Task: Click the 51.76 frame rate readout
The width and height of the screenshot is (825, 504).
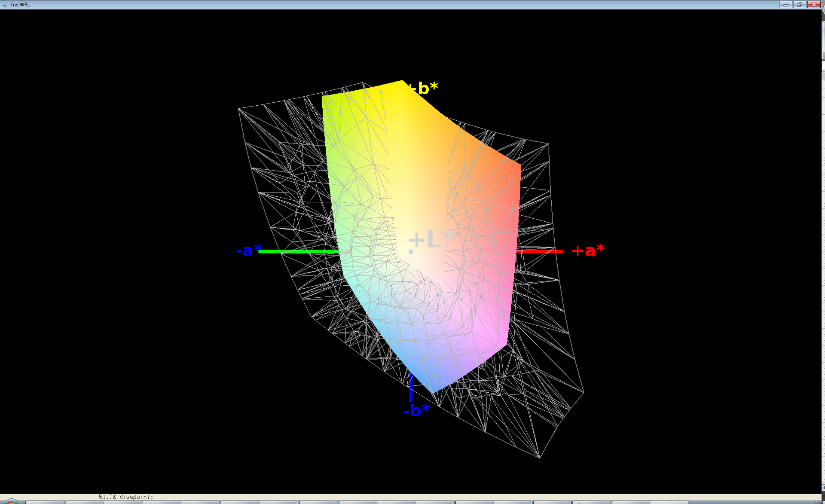Action: coord(107,497)
